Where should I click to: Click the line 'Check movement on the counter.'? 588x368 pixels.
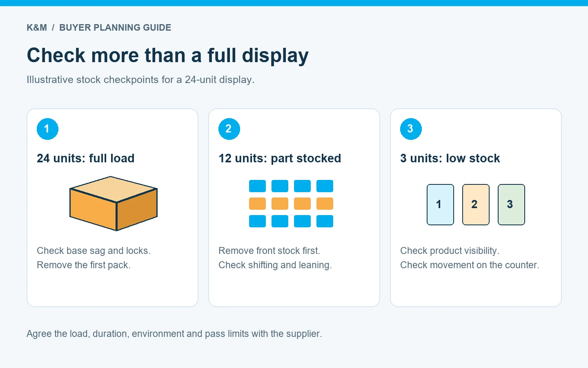[x=470, y=265]
